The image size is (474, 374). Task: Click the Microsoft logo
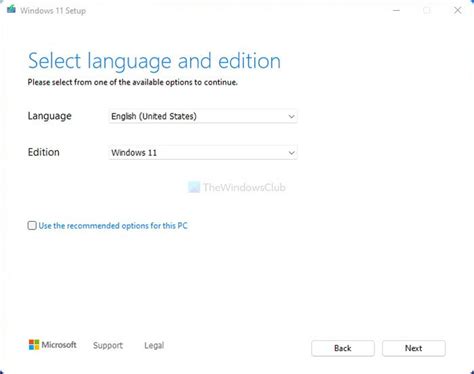53,345
